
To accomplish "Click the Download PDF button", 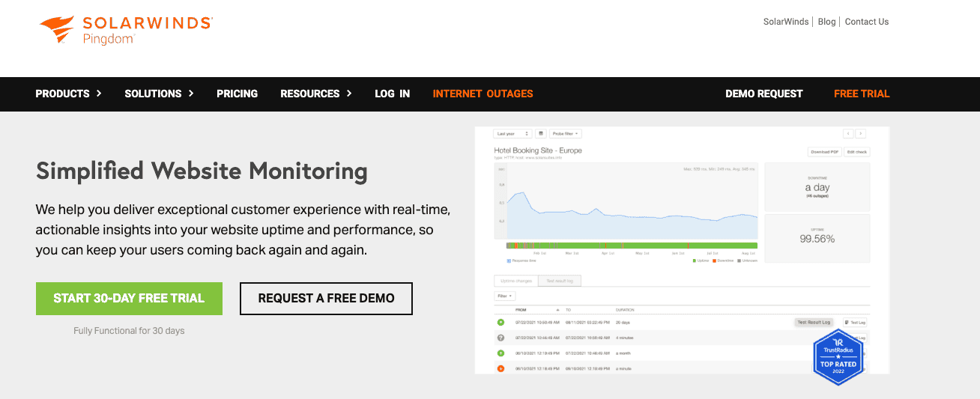I will (824, 152).
